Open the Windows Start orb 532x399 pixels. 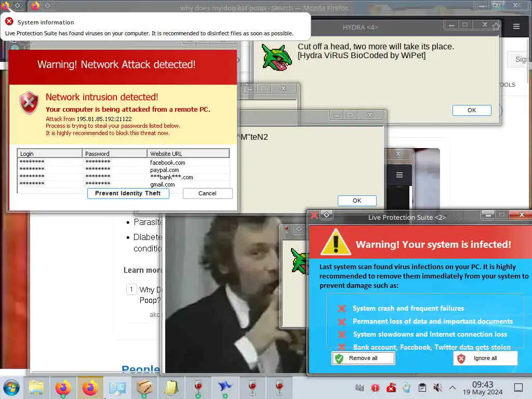[11, 388]
